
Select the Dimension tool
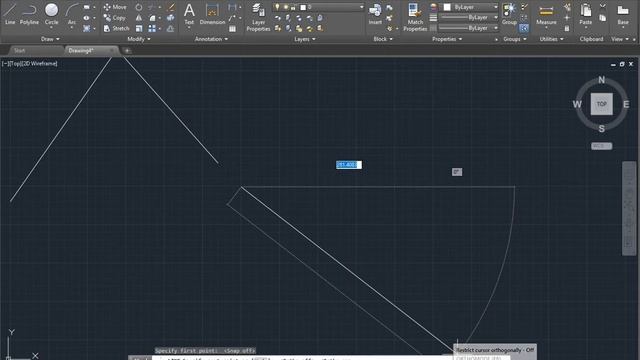tap(212, 13)
